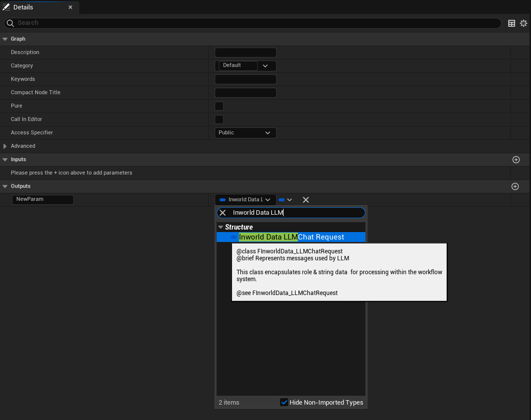The width and height of the screenshot is (531, 420).
Task: Click the search magnifier icon
Action: coord(10,23)
